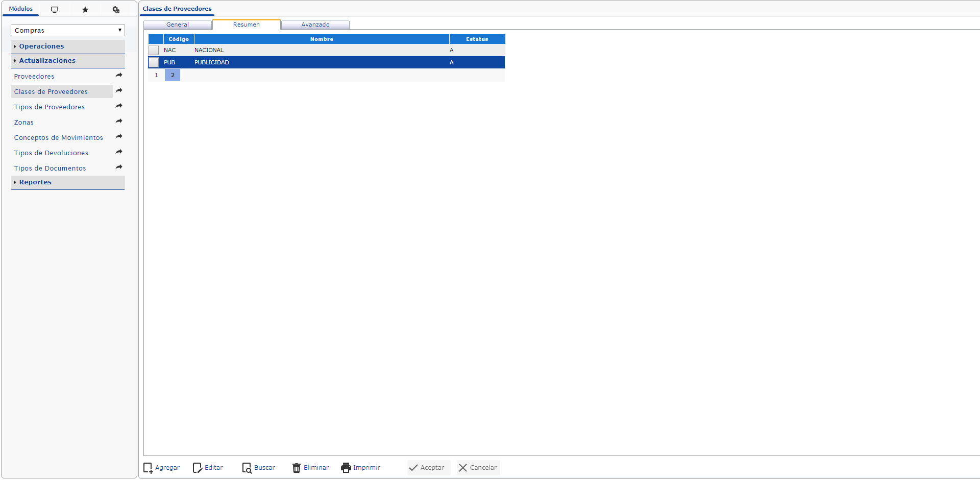The image size is (980, 480).
Task: Select the Clases de Proveedores window tab
Action: pos(177,9)
